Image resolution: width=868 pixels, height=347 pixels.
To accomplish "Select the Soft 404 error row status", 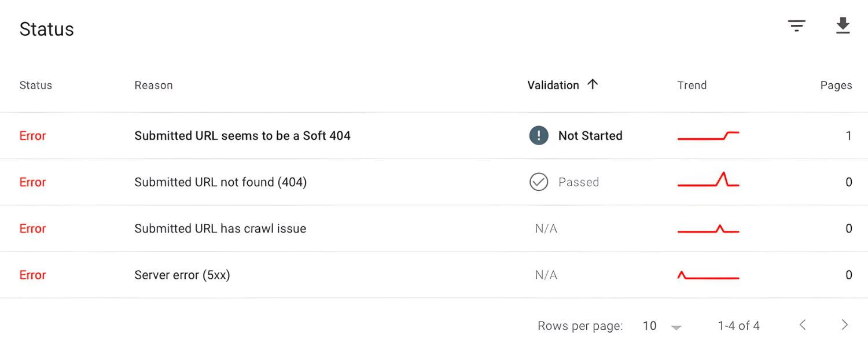I will coord(32,135).
